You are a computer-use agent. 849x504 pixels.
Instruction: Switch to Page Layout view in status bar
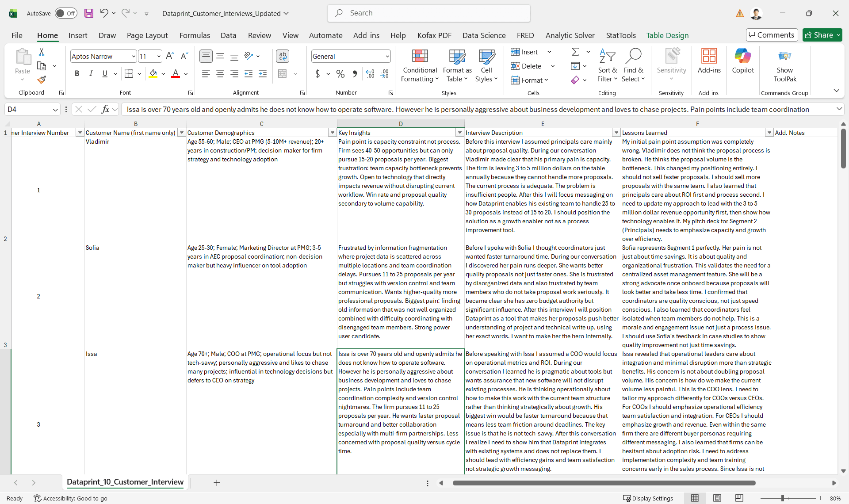click(x=717, y=498)
